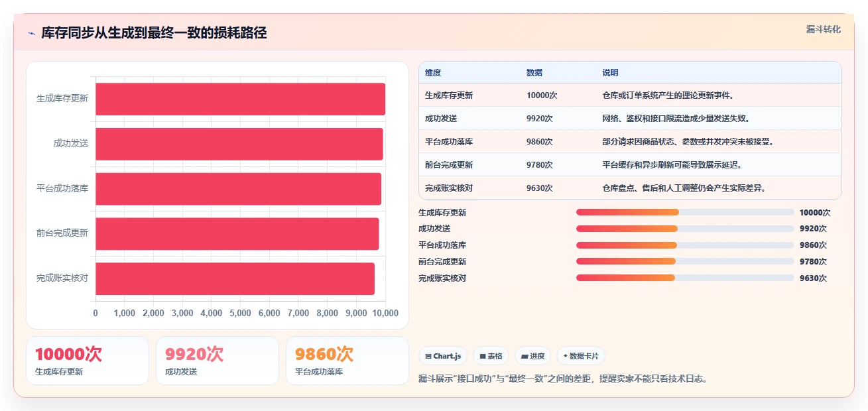
Task: Click description 仓库盘点、售后和人工调整仍会产生实际差异
Action: [x=684, y=188]
